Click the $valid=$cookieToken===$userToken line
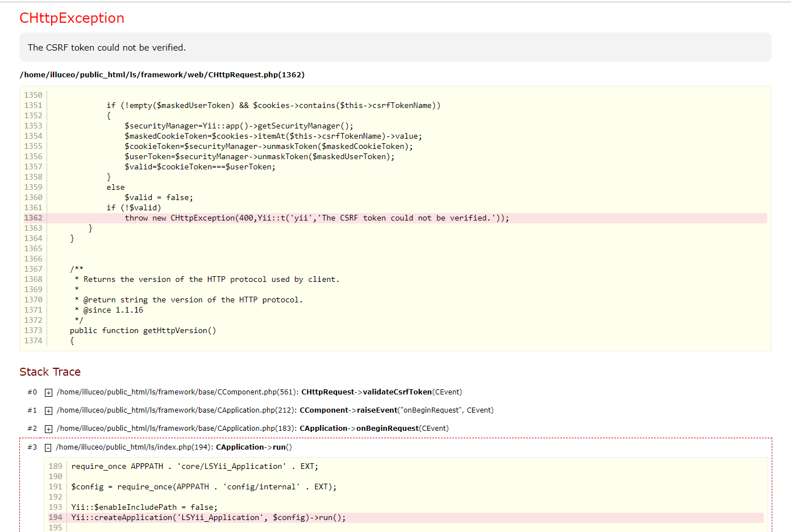 [199, 167]
